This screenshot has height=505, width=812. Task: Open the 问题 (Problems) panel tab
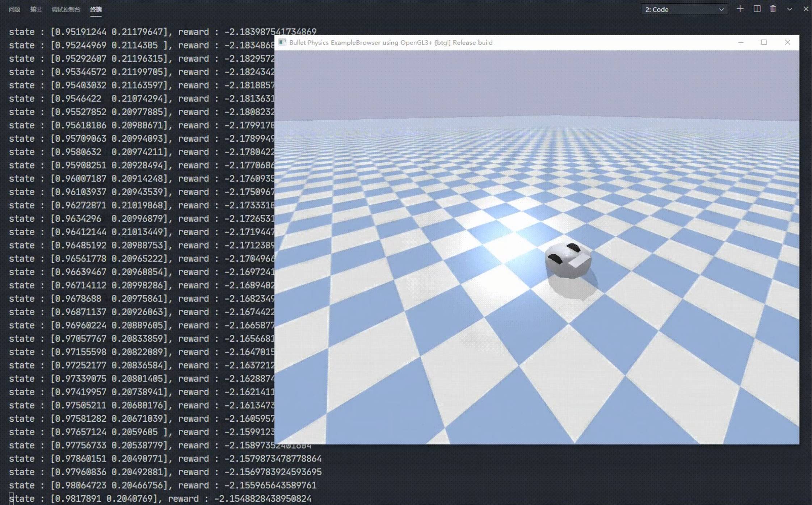pos(14,9)
